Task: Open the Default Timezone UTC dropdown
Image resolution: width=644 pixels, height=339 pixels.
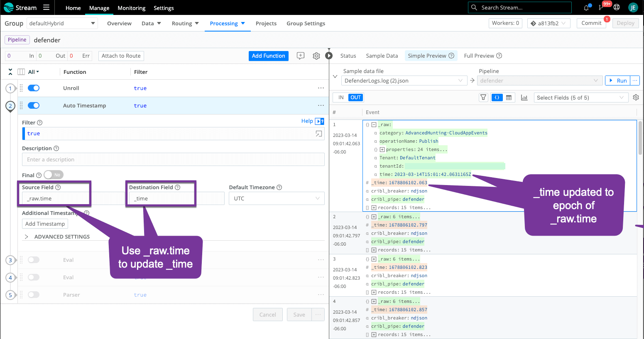Action: [x=277, y=198]
